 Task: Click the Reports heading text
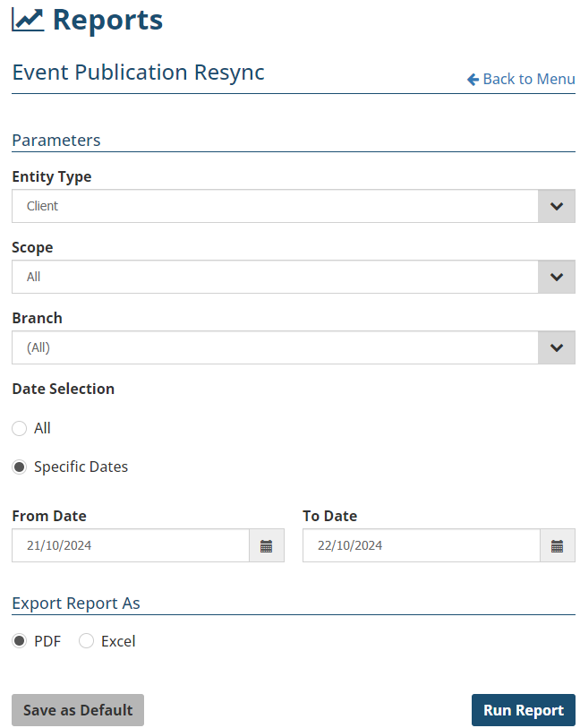tap(107, 20)
